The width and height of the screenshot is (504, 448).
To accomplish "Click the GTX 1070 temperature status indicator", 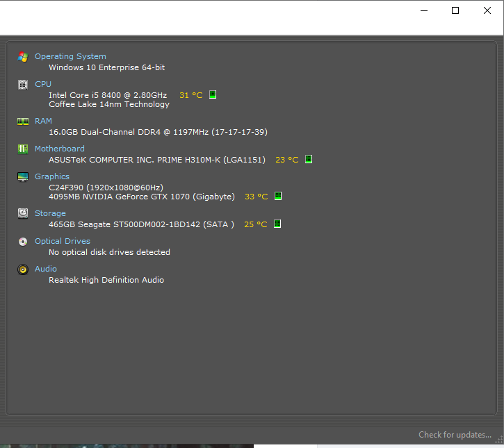I will (x=278, y=196).
